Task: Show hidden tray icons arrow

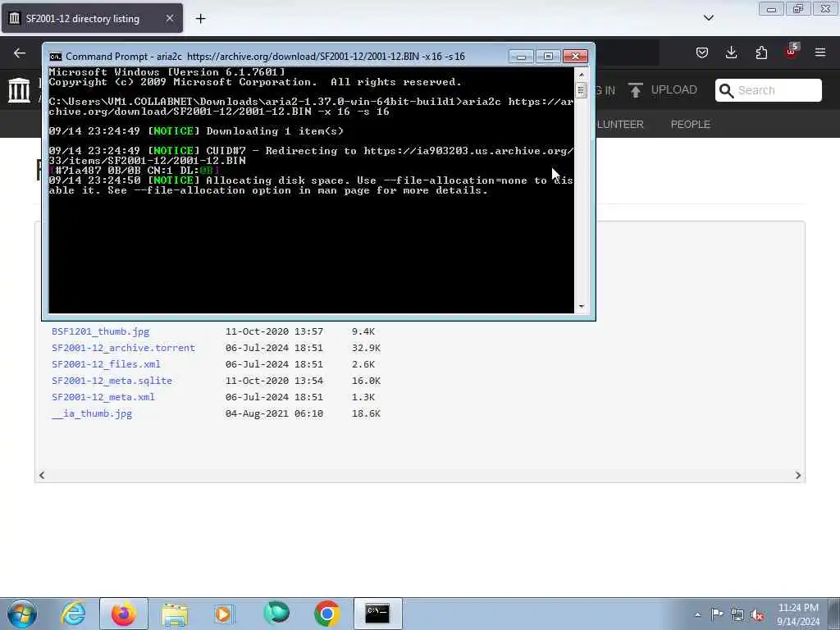Action: click(697, 614)
